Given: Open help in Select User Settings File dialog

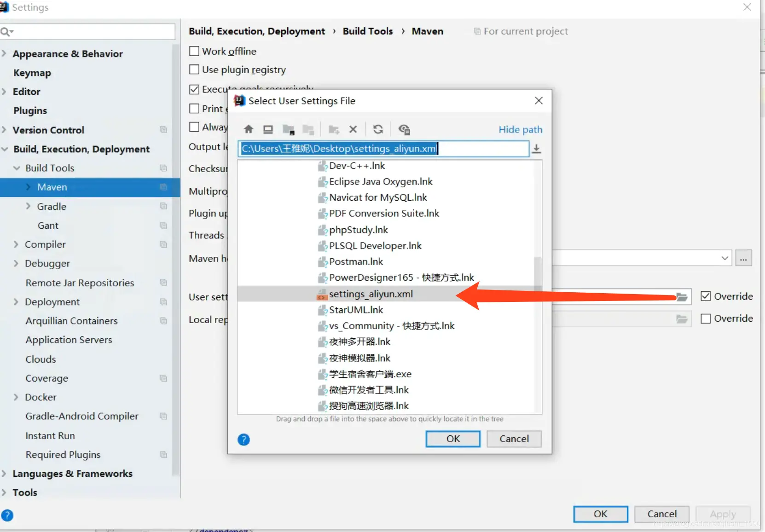Looking at the screenshot, I should (243, 440).
